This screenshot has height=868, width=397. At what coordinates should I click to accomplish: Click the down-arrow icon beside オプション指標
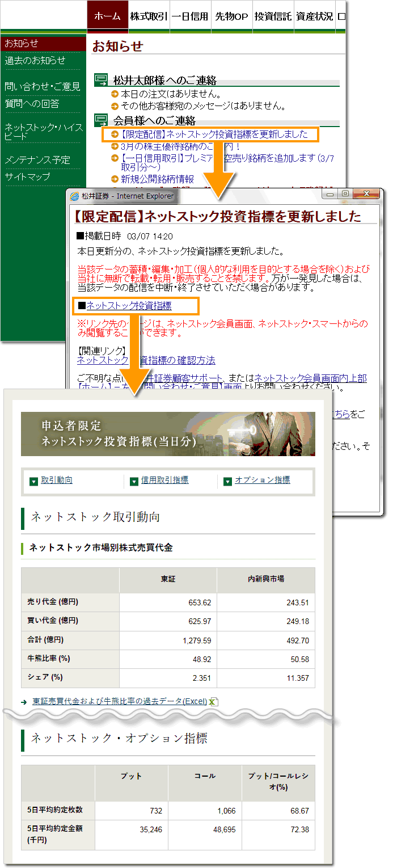[228, 481]
